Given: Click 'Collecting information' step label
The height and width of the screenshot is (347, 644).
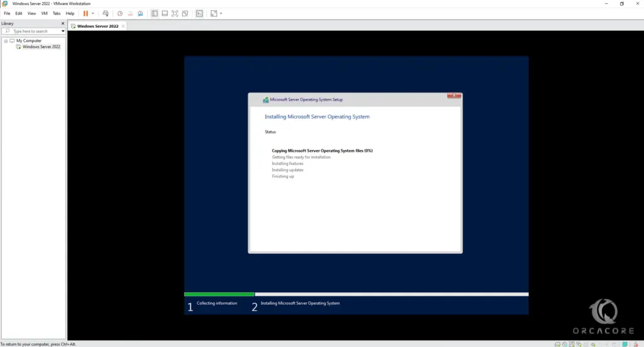Looking at the screenshot, I should coord(217,303).
